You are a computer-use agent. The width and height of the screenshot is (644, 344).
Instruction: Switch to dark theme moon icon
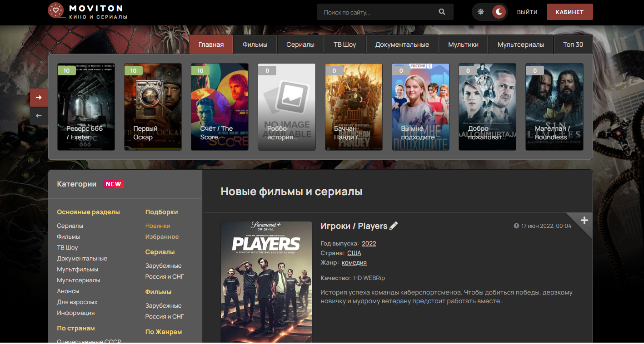click(499, 12)
